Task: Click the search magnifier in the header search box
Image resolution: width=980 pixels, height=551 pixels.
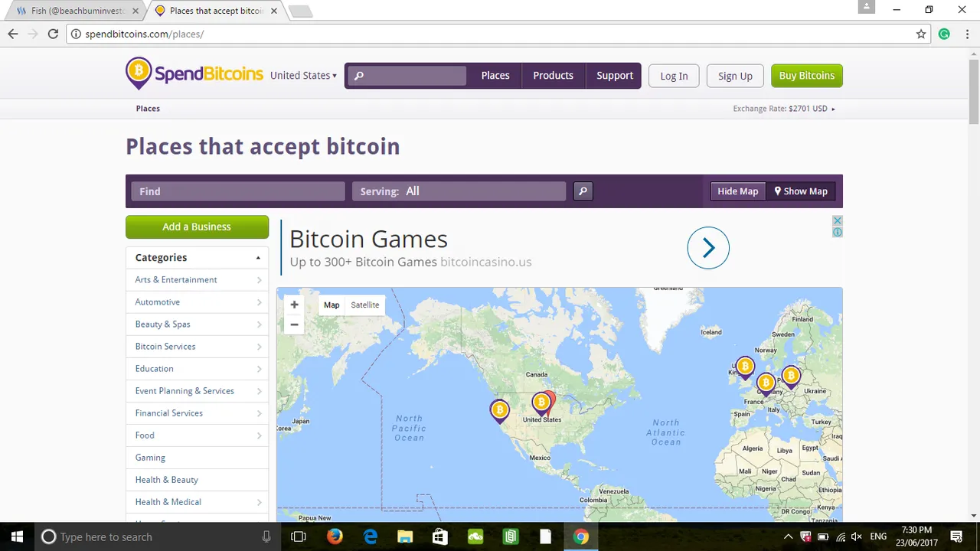Action: point(359,76)
